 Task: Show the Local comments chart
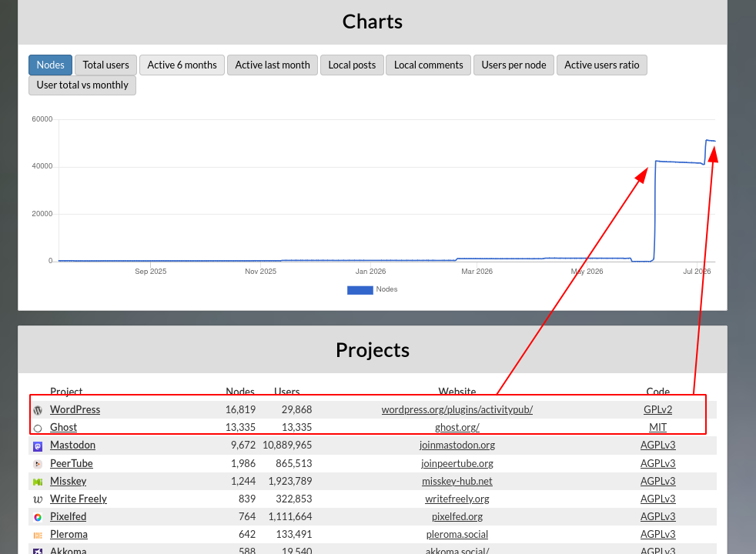point(429,65)
